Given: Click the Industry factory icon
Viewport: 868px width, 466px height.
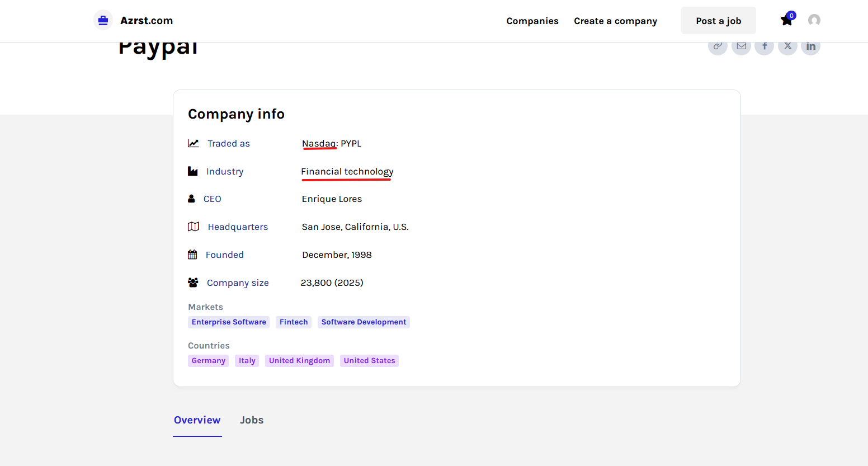Looking at the screenshot, I should point(193,171).
